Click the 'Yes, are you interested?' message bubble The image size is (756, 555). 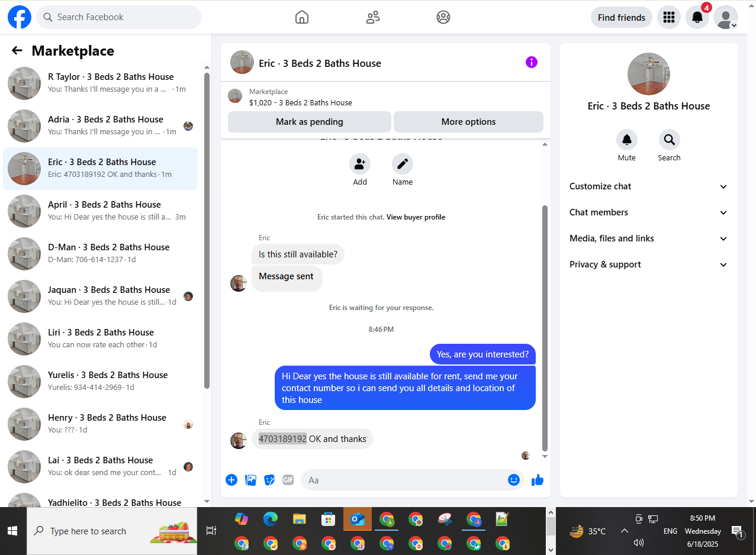click(x=482, y=354)
